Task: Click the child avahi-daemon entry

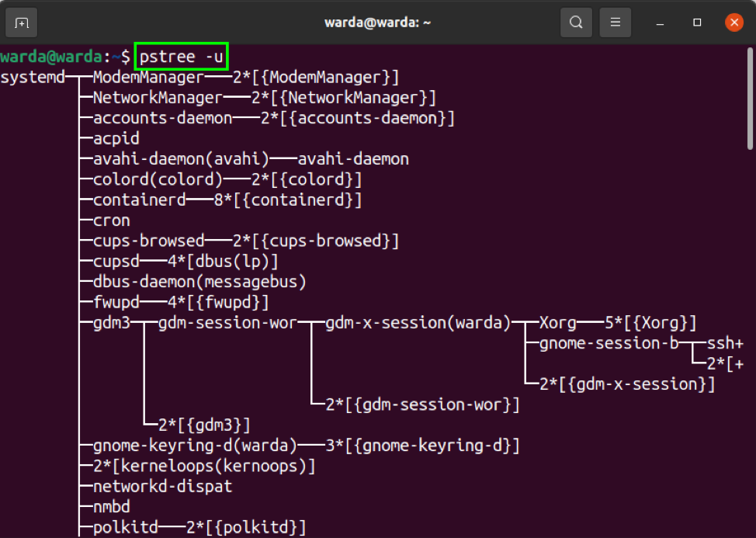Action: 353,159
